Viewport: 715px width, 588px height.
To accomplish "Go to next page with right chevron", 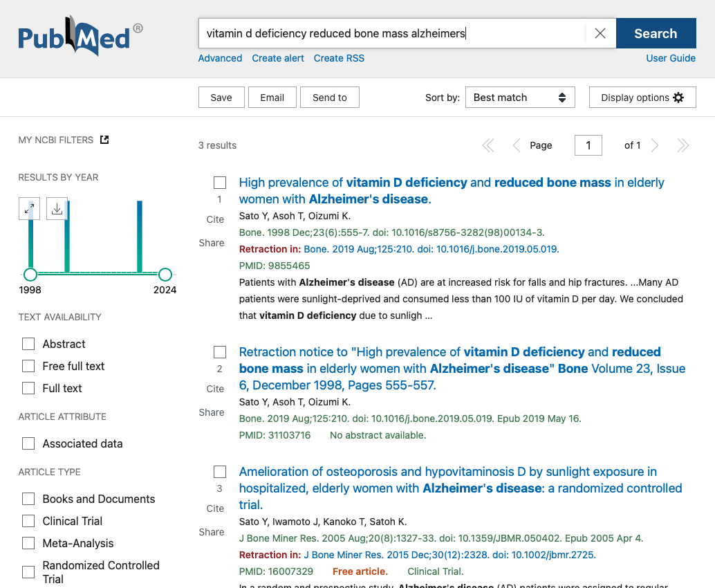I will pyautogui.click(x=654, y=145).
